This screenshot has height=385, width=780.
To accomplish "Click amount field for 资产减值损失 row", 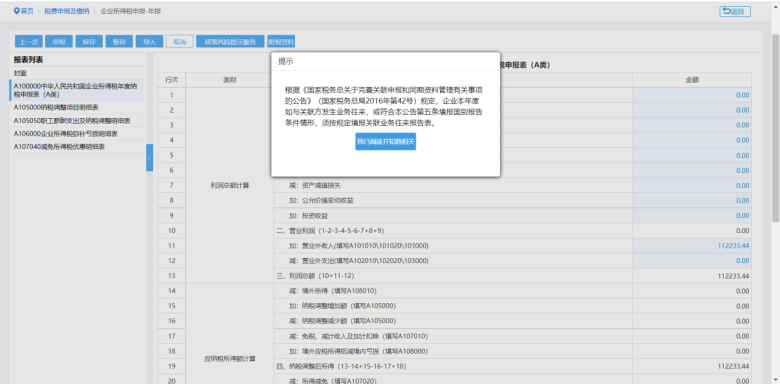I will 692,186.
